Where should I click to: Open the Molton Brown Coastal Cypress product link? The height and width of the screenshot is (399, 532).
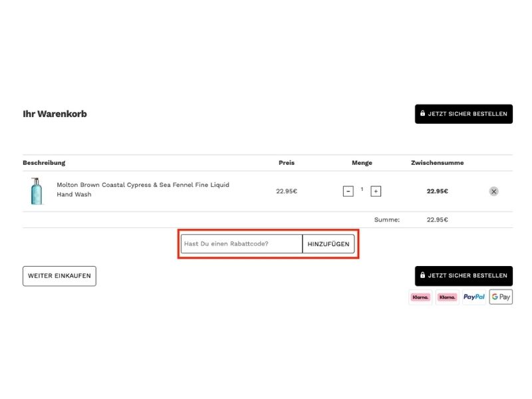[143, 190]
